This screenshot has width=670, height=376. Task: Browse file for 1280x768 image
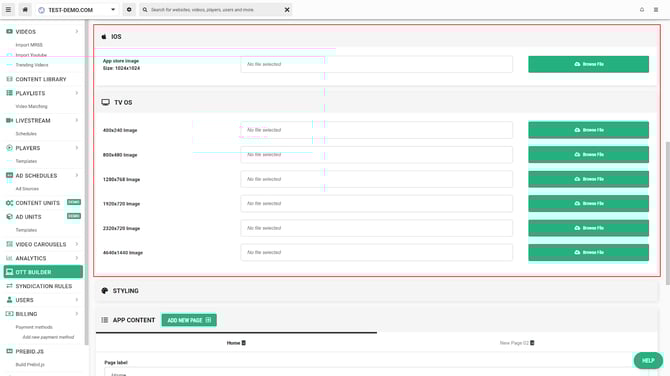click(x=588, y=179)
